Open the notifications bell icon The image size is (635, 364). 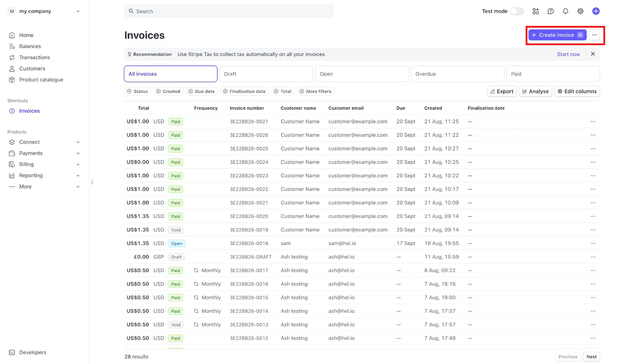565,11
